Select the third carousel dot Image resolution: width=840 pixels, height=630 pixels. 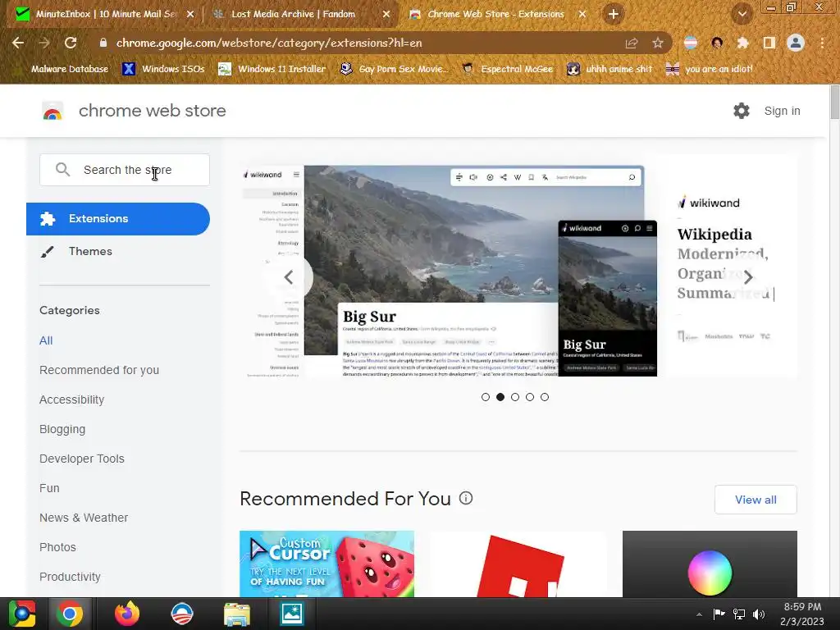pos(515,397)
